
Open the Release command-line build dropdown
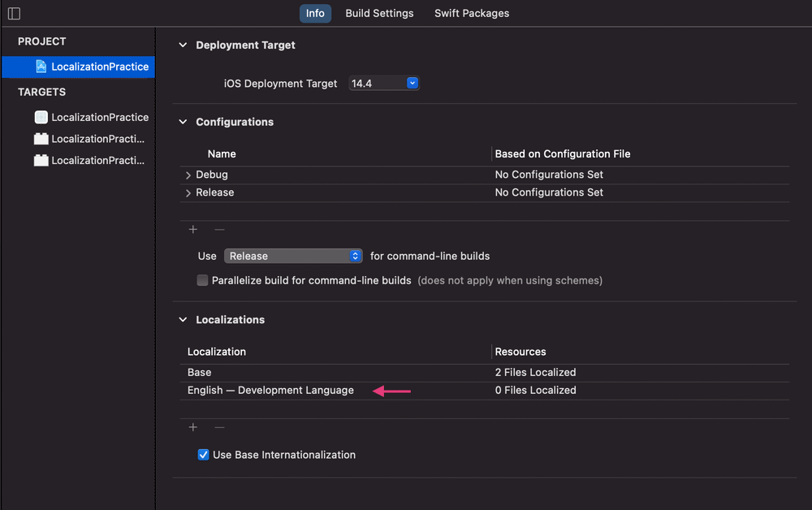coord(355,256)
